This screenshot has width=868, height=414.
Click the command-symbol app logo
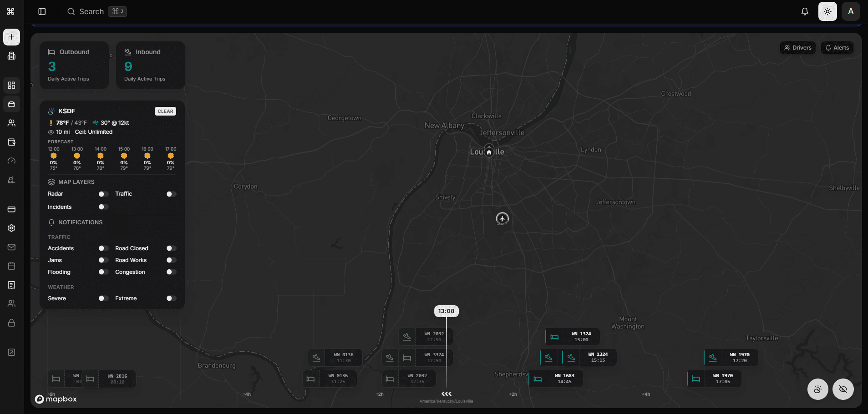11,11
